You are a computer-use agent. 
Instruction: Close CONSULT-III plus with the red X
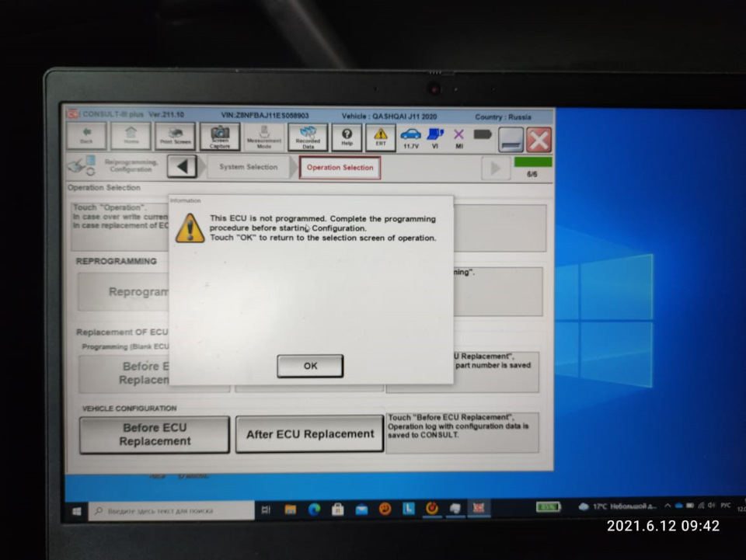539,141
